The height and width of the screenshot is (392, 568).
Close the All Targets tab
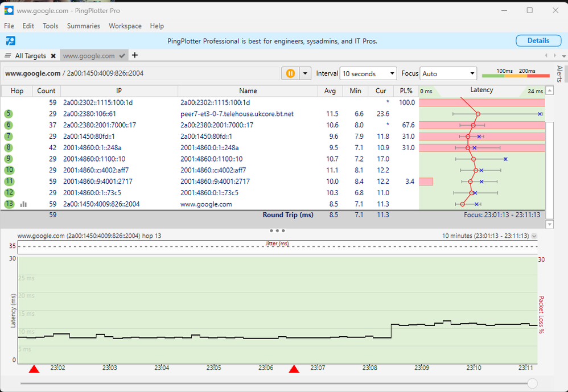point(53,56)
